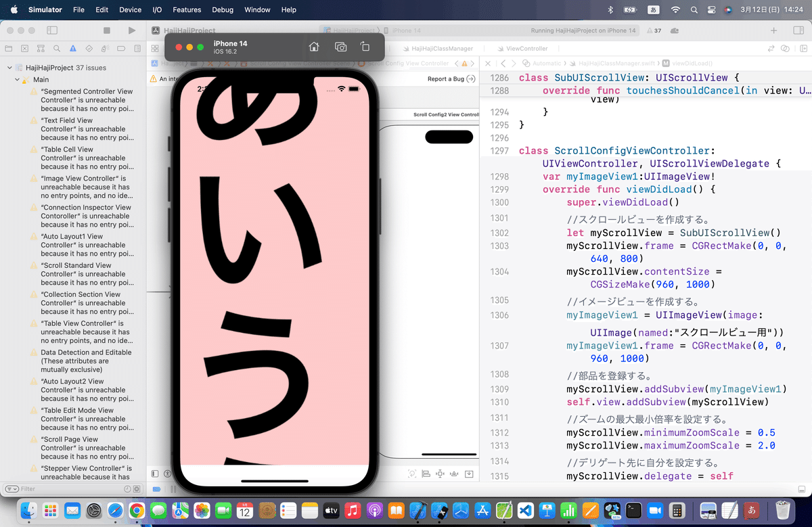Select "Data Detection and Editable" warning
This screenshot has height=527, width=812.
87,361
